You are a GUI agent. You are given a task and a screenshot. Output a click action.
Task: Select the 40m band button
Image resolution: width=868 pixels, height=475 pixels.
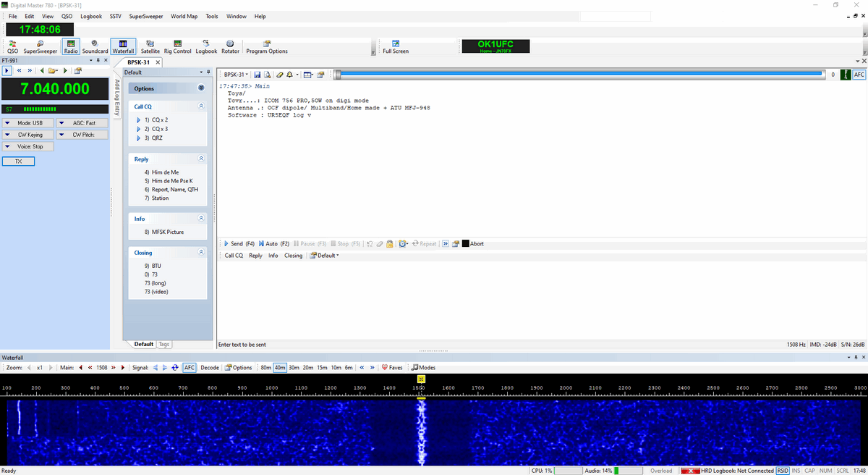tap(280, 368)
